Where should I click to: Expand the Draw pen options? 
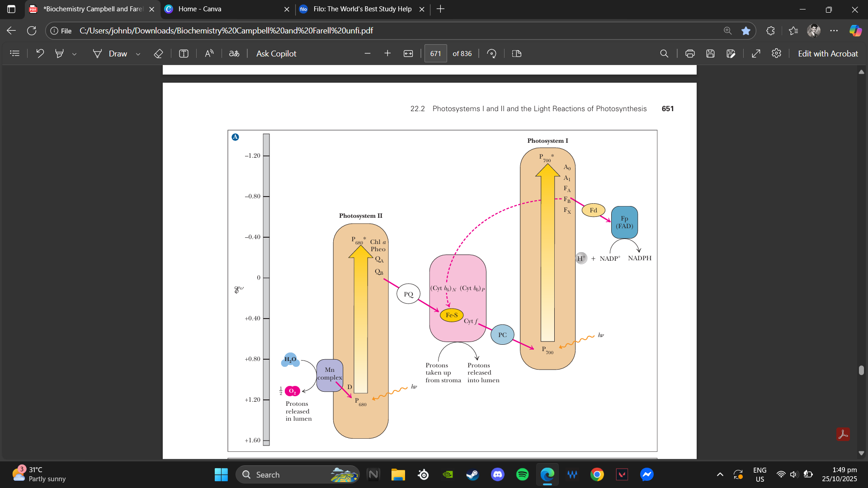pyautogui.click(x=138, y=53)
